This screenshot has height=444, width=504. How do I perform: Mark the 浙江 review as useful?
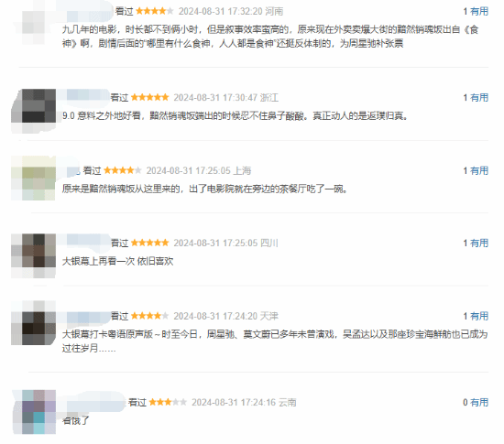coord(479,98)
